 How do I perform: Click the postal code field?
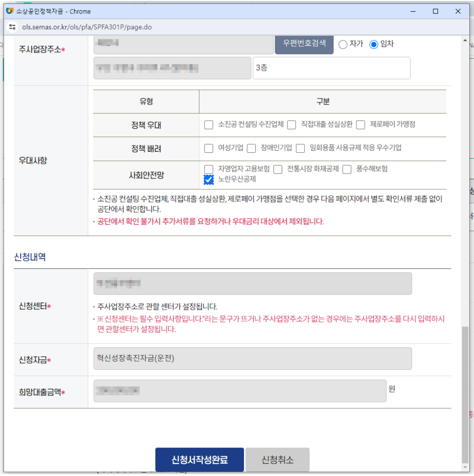coord(183,45)
